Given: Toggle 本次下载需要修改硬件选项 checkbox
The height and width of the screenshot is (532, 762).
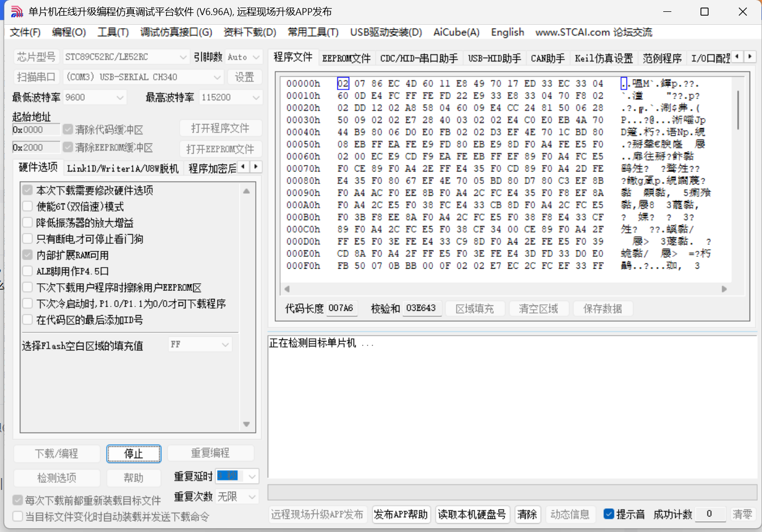Looking at the screenshot, I should (x=28, y=190).
